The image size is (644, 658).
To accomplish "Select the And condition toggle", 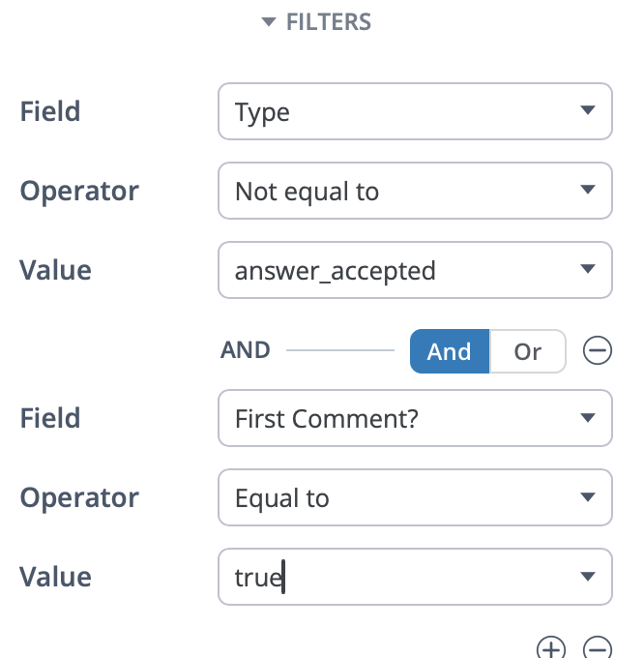I will (449, 351).
